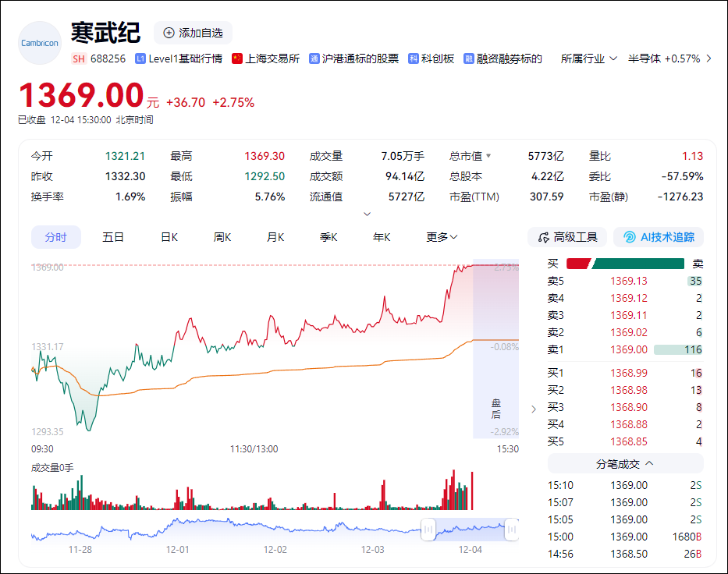
Task: Click 最低 value 1292.50
Action: 265,177
